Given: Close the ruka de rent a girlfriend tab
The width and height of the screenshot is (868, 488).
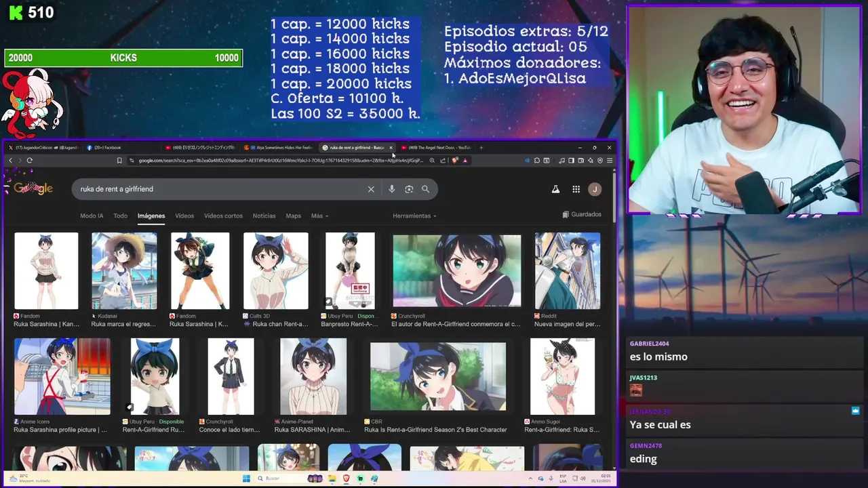Looking at the screenshot, I should click(x=391, y=147).
